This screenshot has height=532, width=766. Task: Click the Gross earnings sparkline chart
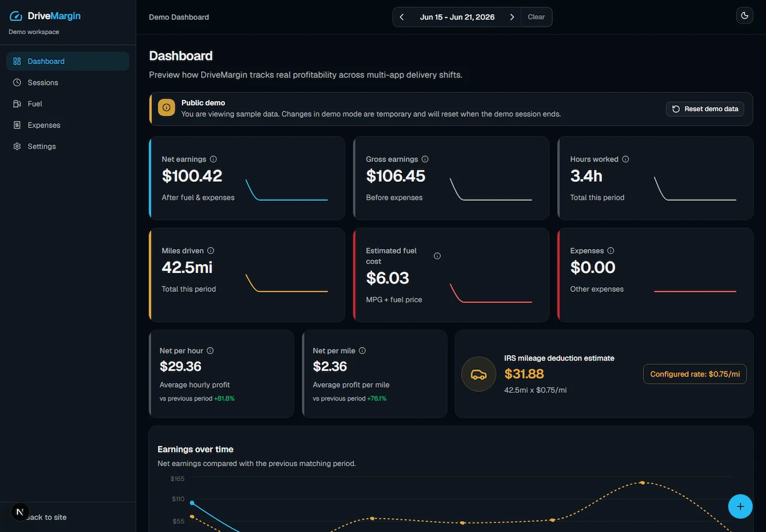click(491, 189)
